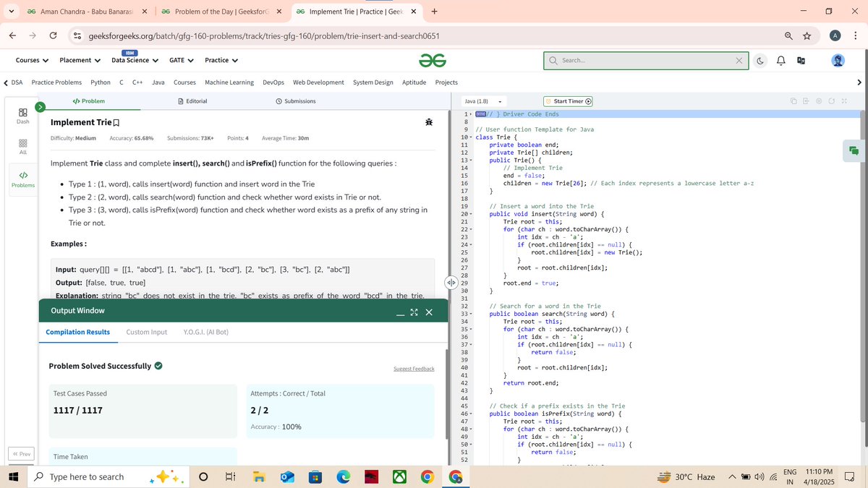This screenshot has height=488, width=868.
Task: Open the Java (1.8) language selector
Action: click(x=483, y=101)
